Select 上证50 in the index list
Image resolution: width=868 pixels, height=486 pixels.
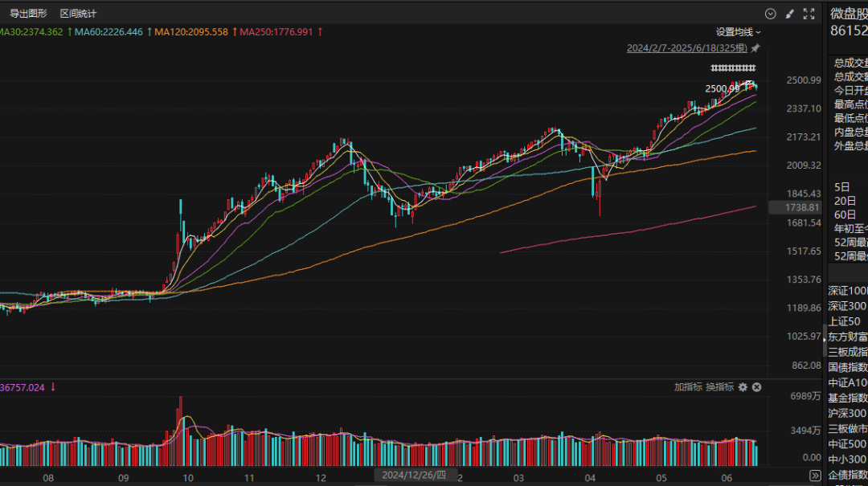point(847,321)
